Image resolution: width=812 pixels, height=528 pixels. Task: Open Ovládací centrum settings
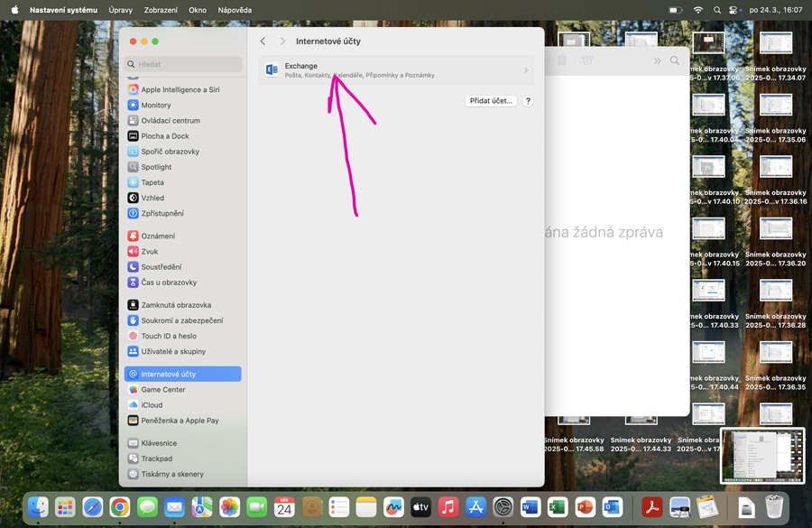click(x=171, y=120)
